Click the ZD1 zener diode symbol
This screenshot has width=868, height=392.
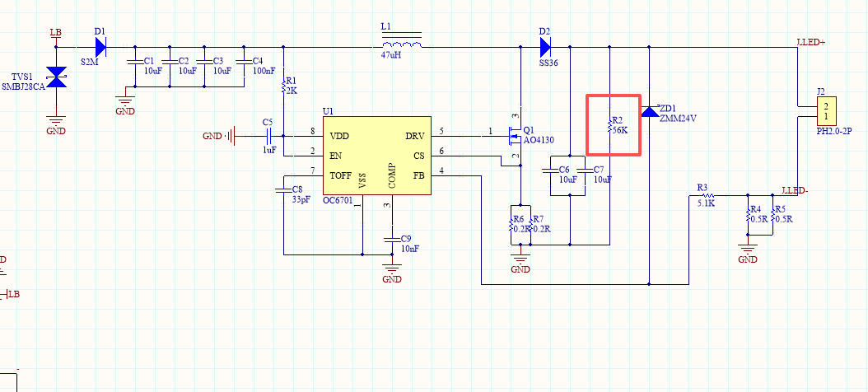click(x=649, y=111)
